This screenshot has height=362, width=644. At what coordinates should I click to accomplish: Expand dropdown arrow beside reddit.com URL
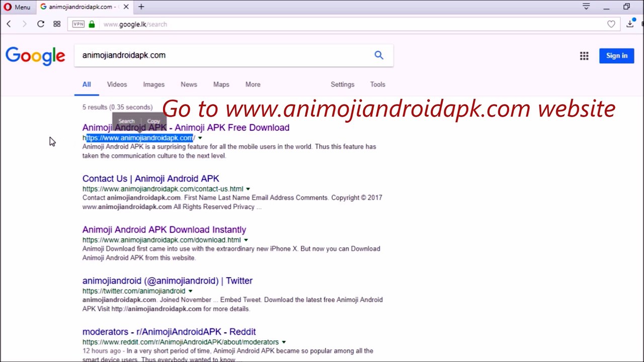pos(284,342)
